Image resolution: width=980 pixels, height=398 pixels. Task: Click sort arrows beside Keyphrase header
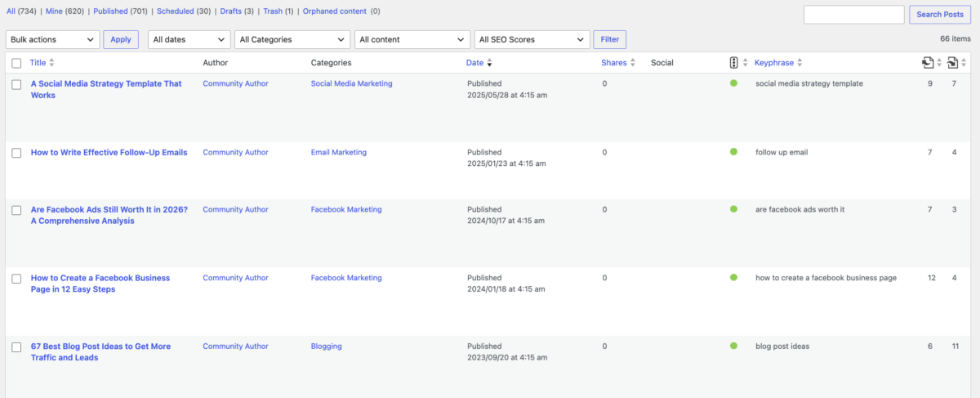pyautogui.click(x=800, y=62)
